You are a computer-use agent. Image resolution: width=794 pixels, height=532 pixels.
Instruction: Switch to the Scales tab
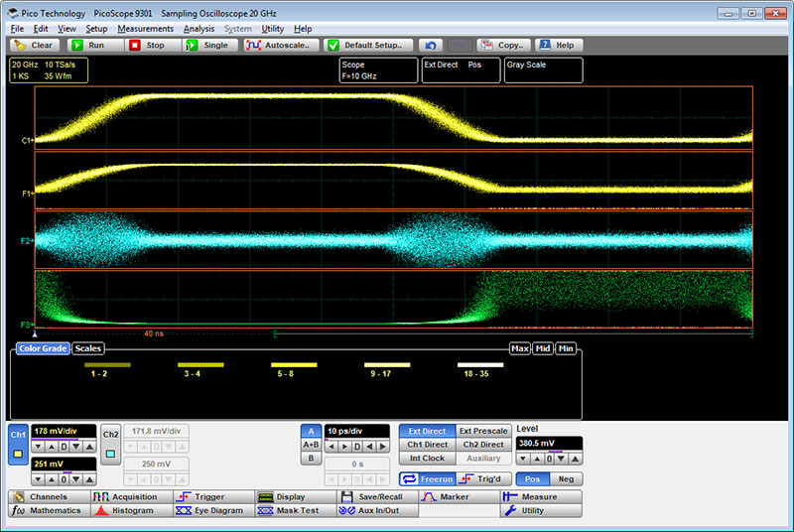click(x=87, y=348)
